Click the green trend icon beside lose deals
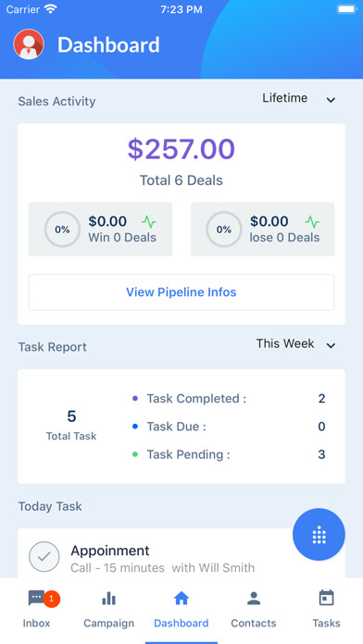Viewport: 363px width, 644px height. [x=312, y=222]
